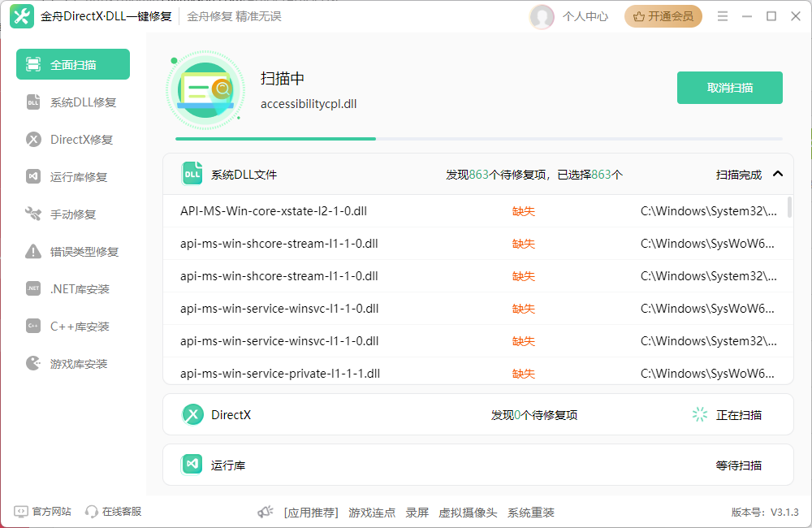Click the scanning illustration icon
Screen dimensions: 812x528
(x=205, y=91)
